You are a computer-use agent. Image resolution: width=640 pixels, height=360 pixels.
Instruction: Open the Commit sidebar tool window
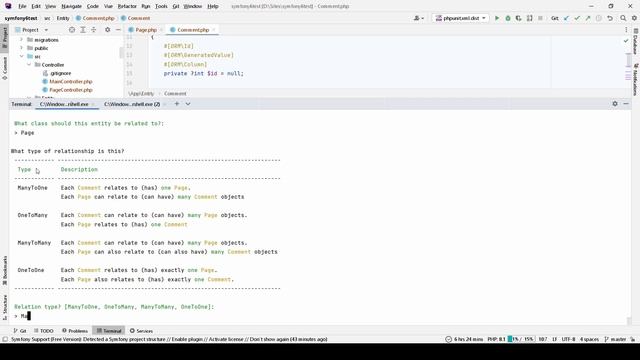coord(4,68)
